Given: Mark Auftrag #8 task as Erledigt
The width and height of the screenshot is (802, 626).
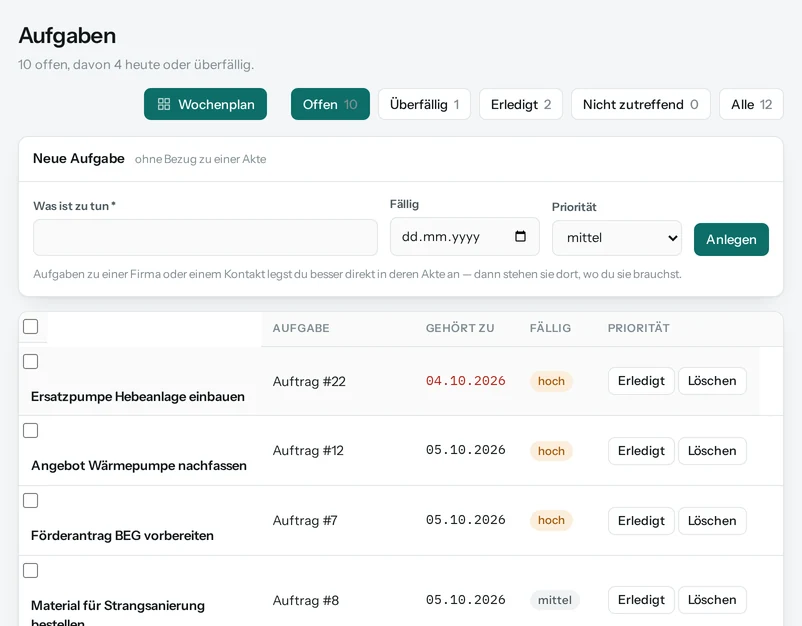Looking at the screenshot, I should (x=641, y=600).
